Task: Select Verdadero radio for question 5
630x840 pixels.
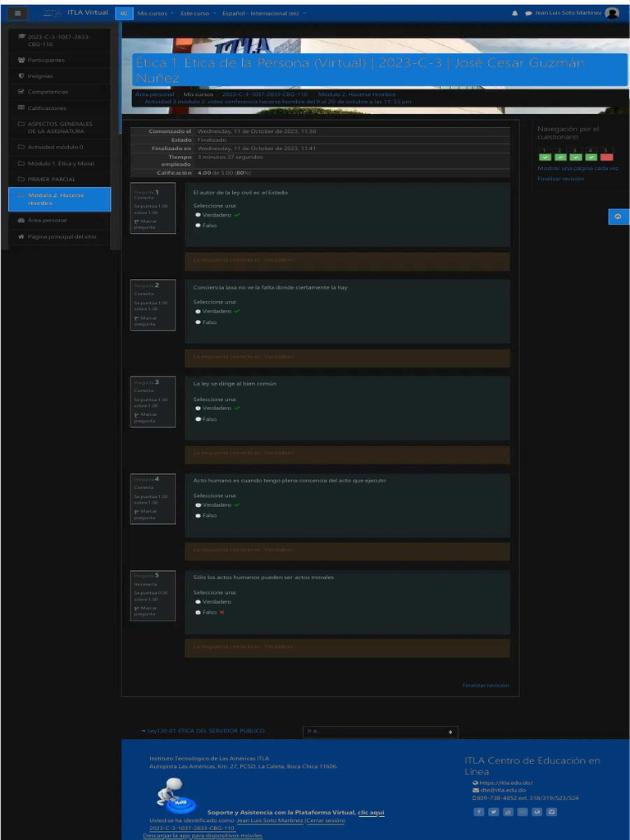Action: tap(199, 601)
